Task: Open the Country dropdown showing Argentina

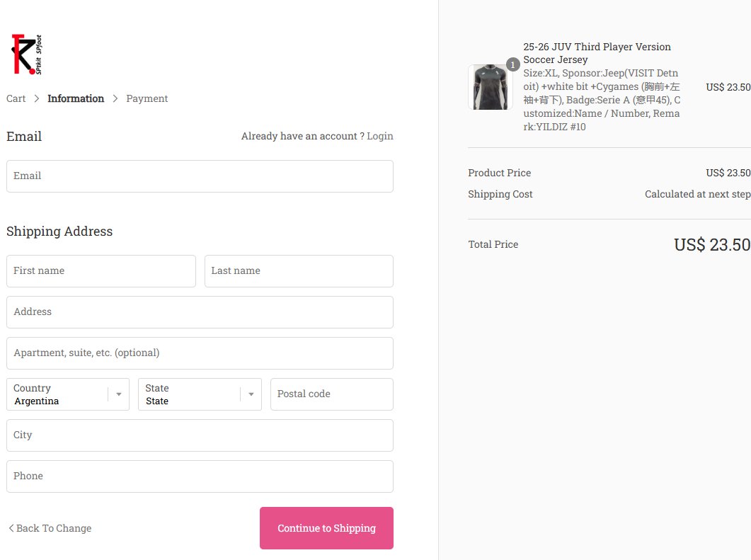Action: 68,394
